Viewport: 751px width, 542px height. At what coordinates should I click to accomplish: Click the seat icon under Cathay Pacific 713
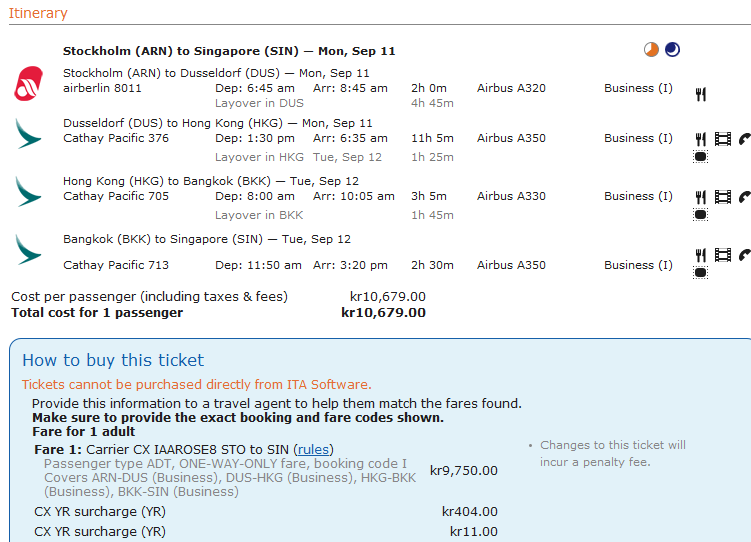[701, 272]
